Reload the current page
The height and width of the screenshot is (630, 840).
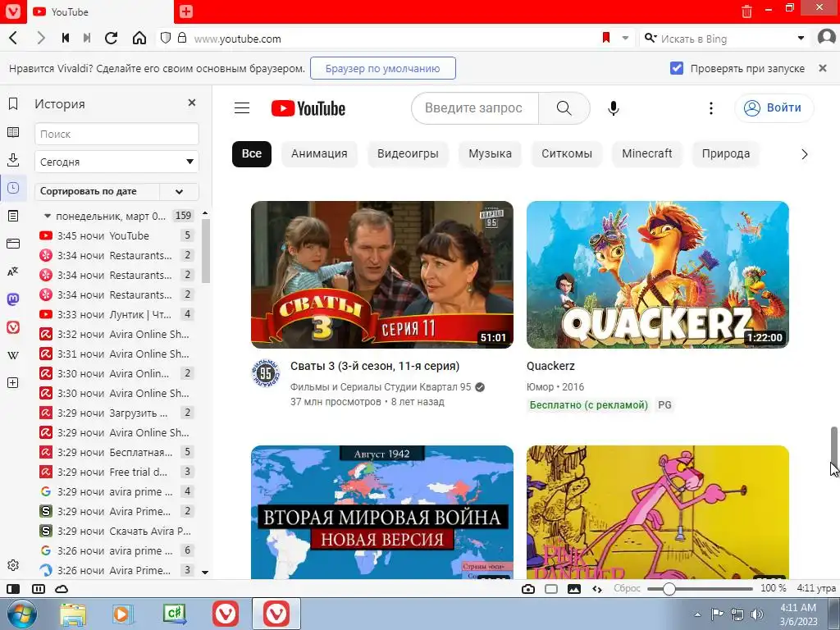(111, 38)
